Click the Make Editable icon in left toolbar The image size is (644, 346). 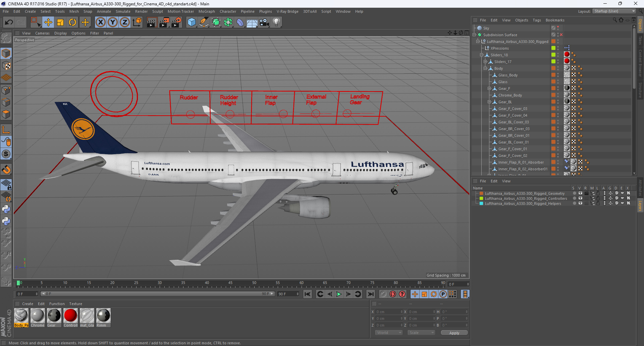[x=6, y=38]
